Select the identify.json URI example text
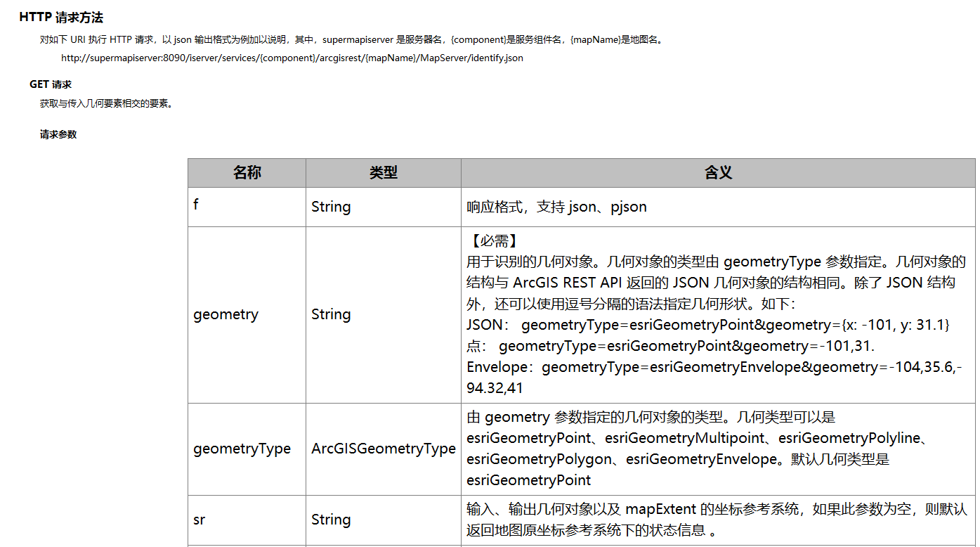 tap(292, 58)
